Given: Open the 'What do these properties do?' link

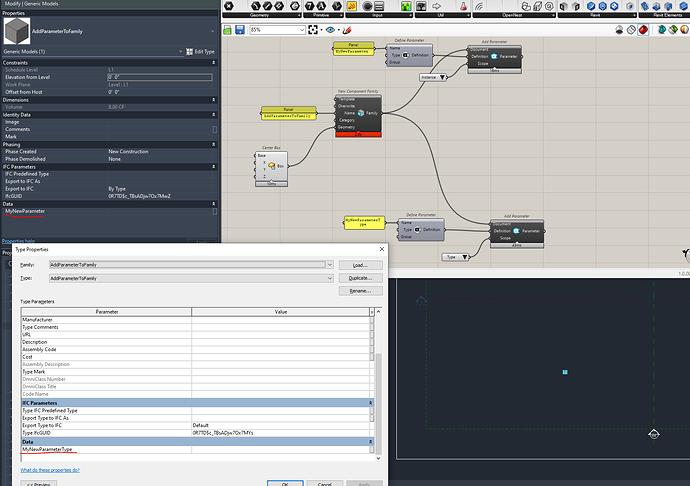Looking at the screenshot, I should click(50, 470).
